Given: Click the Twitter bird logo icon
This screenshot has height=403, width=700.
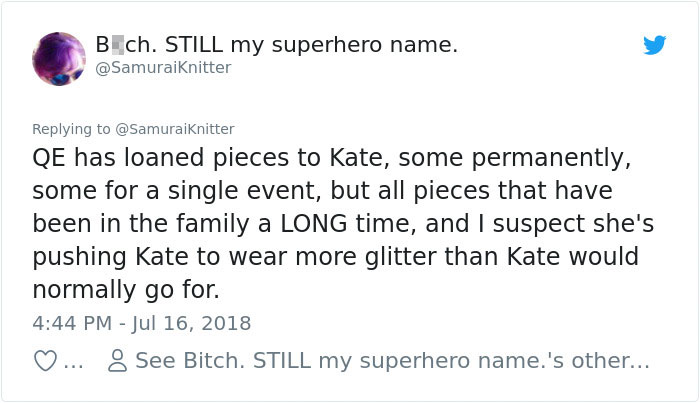Looking at the screenshot, I should (x=654, y=46).
